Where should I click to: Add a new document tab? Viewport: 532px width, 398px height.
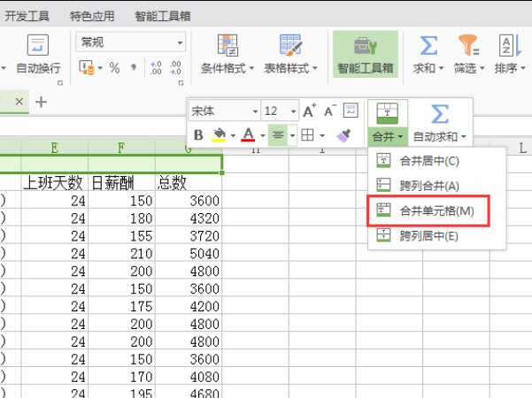(x=41, y=102)
